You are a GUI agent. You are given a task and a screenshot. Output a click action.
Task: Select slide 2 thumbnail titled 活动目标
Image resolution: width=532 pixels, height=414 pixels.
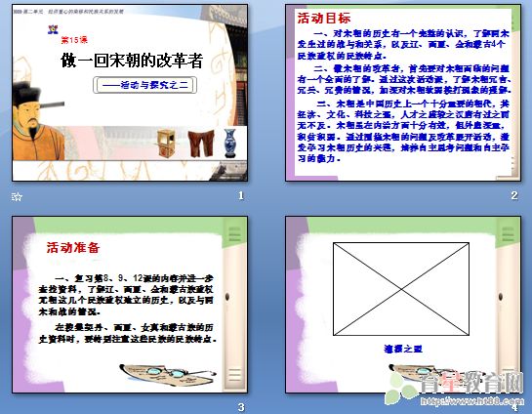tap(403, 93)
